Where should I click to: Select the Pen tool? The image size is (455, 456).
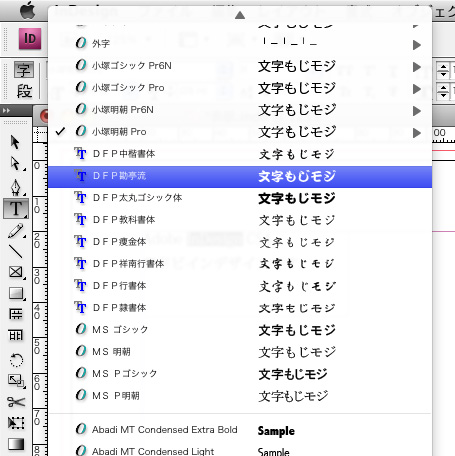point(16,187)
